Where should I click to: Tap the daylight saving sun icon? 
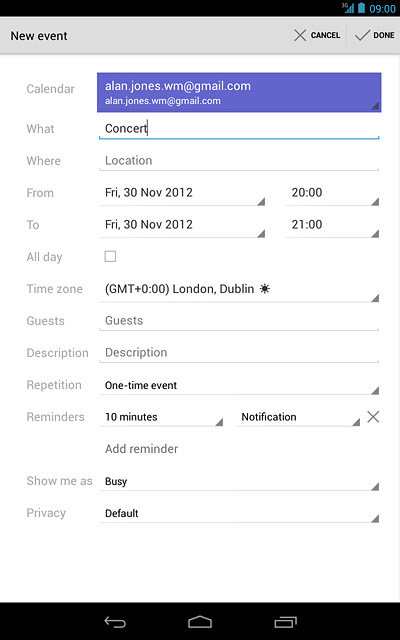[x=265, y=289]
